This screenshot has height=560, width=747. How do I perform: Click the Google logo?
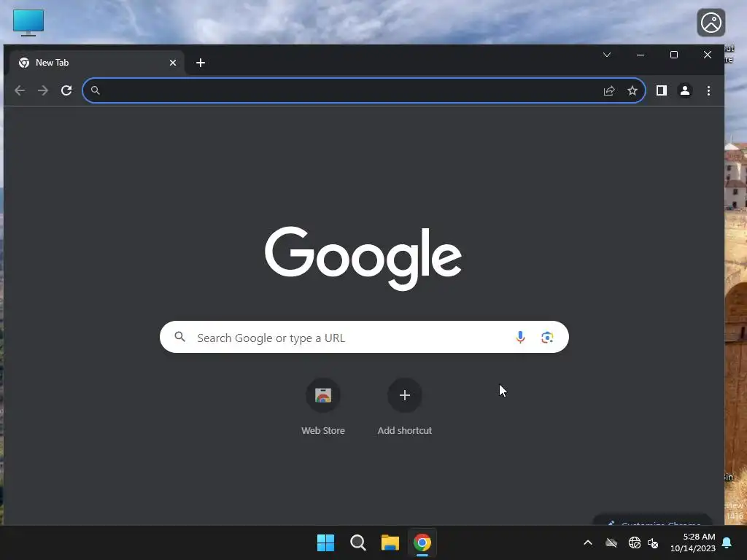(x=363, y=257)
